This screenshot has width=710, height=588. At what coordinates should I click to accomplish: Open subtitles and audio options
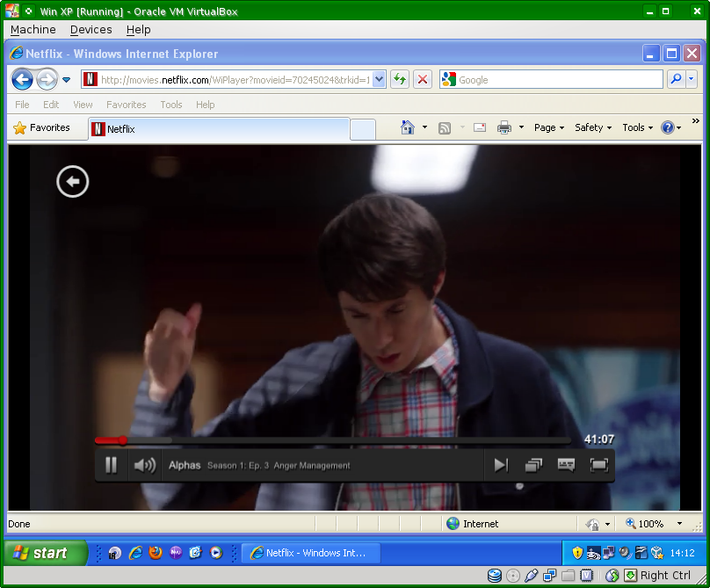[x=566, y=465]
